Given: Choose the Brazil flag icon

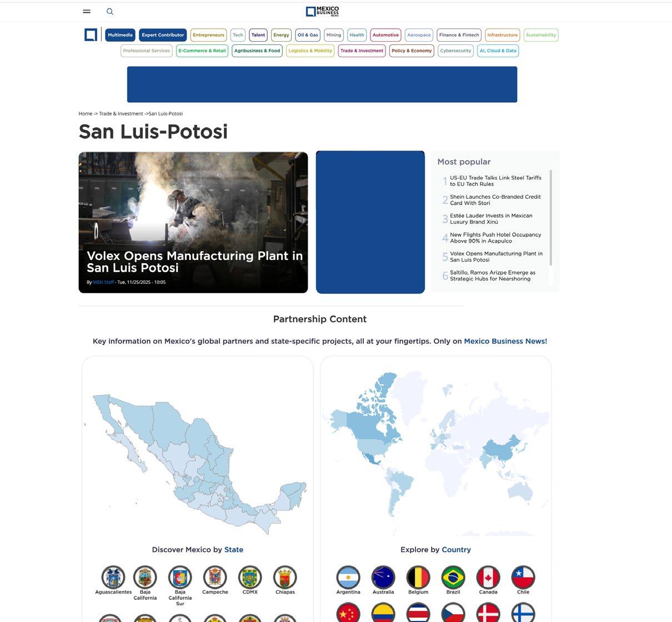Looking at the screenshot, I should pos(453,578).
